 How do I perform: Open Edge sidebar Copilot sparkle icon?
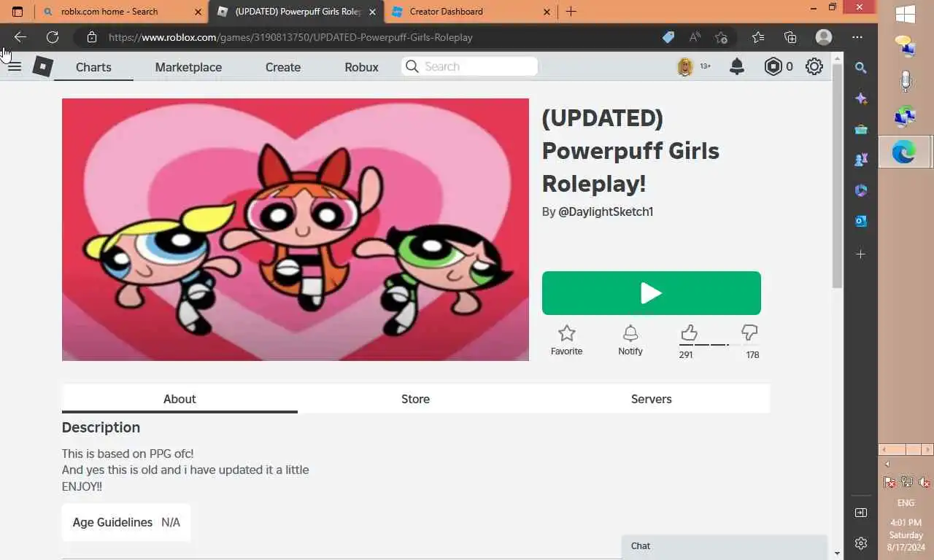coord(861,98)
